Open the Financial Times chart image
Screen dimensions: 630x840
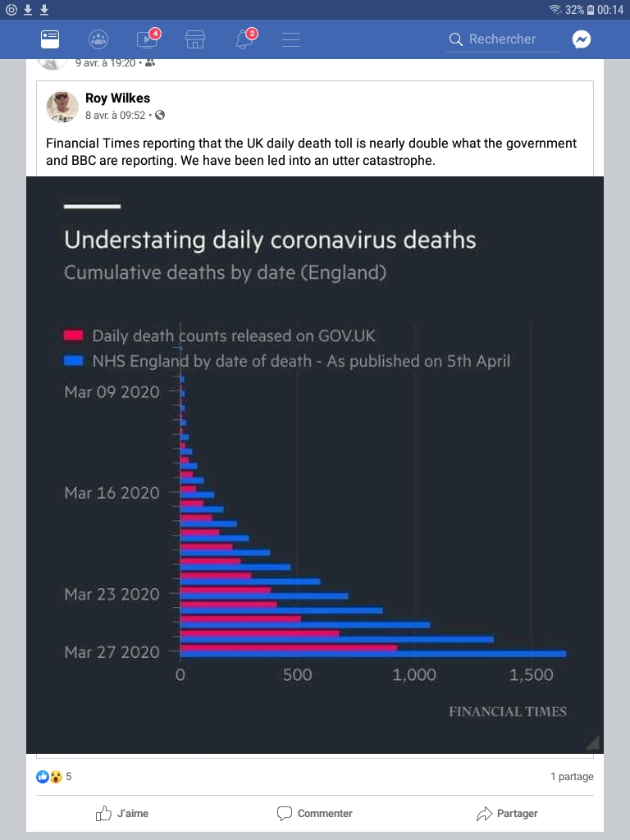pyautogui.click(x=315, y=464)
